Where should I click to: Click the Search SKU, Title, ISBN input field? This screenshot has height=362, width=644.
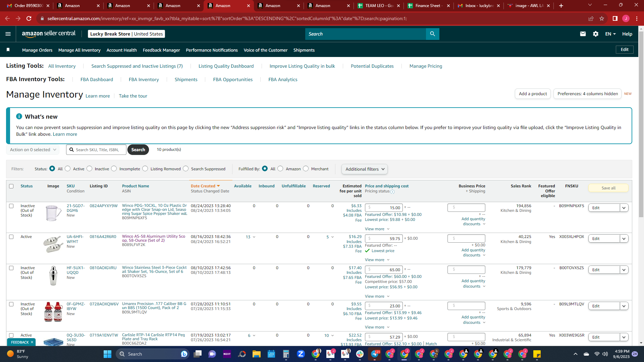[x=96, y=150]
